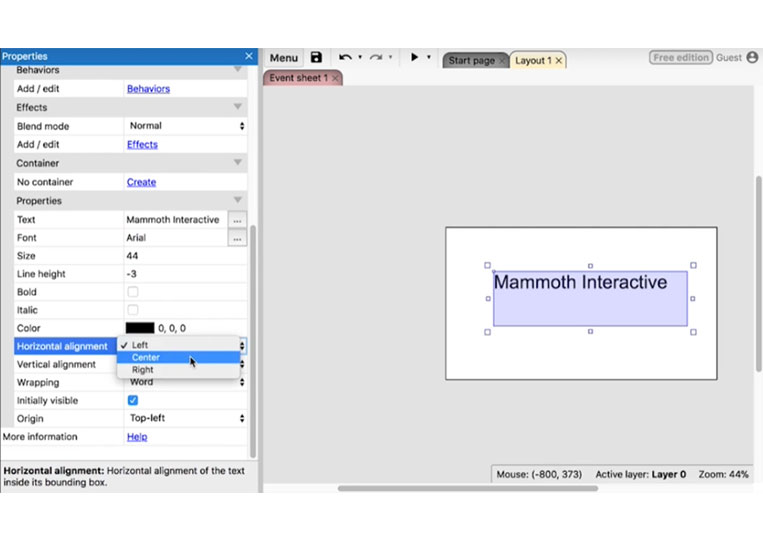Screen dimensions: 763x541
Task: Click the Font property ellipsis button
Action: (237, 238)
